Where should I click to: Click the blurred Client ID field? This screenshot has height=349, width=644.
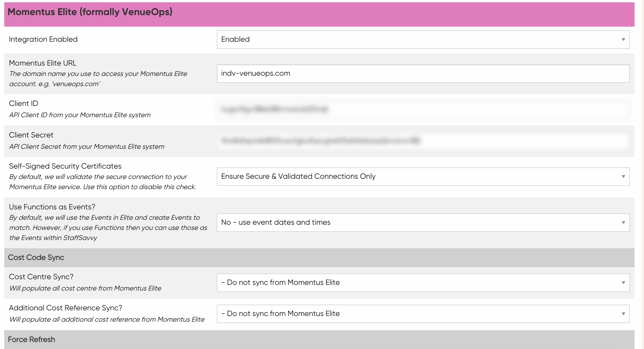tap(423, 109)
